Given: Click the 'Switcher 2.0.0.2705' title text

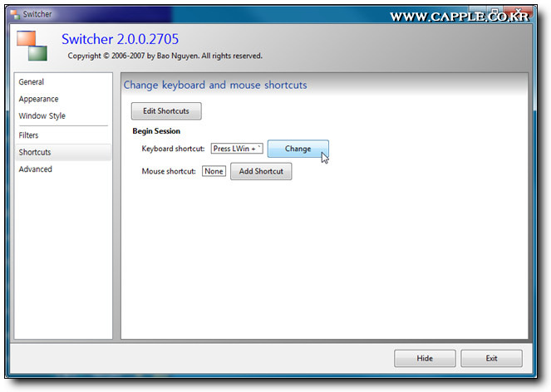Looking at the screenshot, I should [x=121, y=39].
